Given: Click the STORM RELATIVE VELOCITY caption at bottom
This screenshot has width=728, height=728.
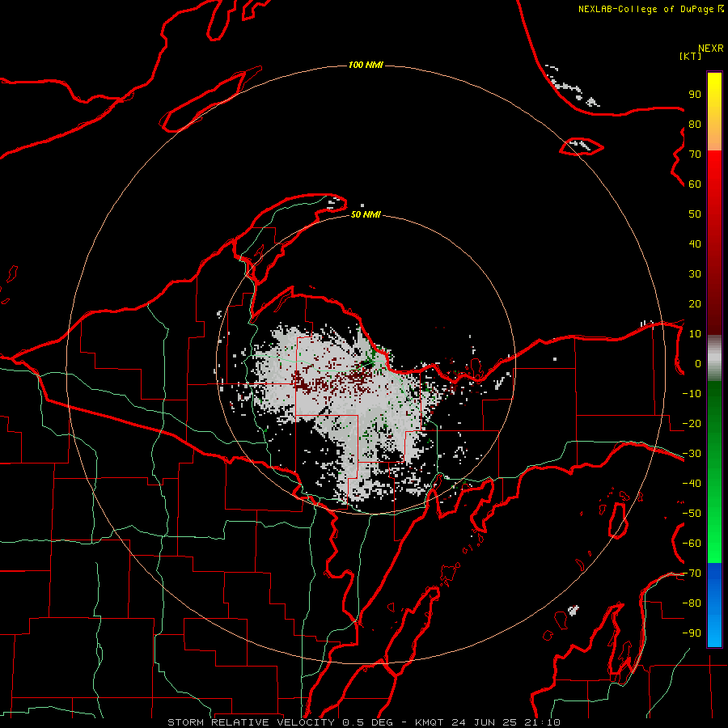Looking at the screenshot, I should 364,722.
